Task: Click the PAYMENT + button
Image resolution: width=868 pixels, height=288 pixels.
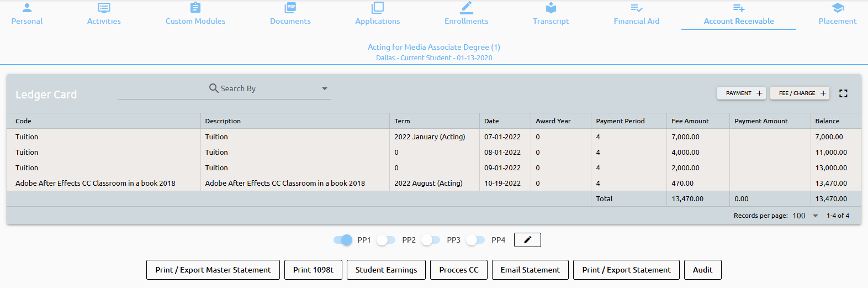Action: point(742,93)
